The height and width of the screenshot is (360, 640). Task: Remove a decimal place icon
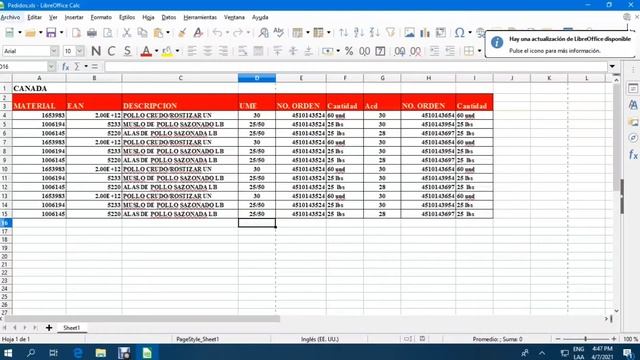click(416, 51)
